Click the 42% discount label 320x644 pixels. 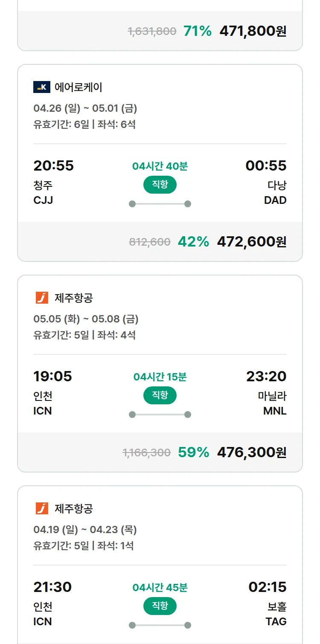pos(193,242)
